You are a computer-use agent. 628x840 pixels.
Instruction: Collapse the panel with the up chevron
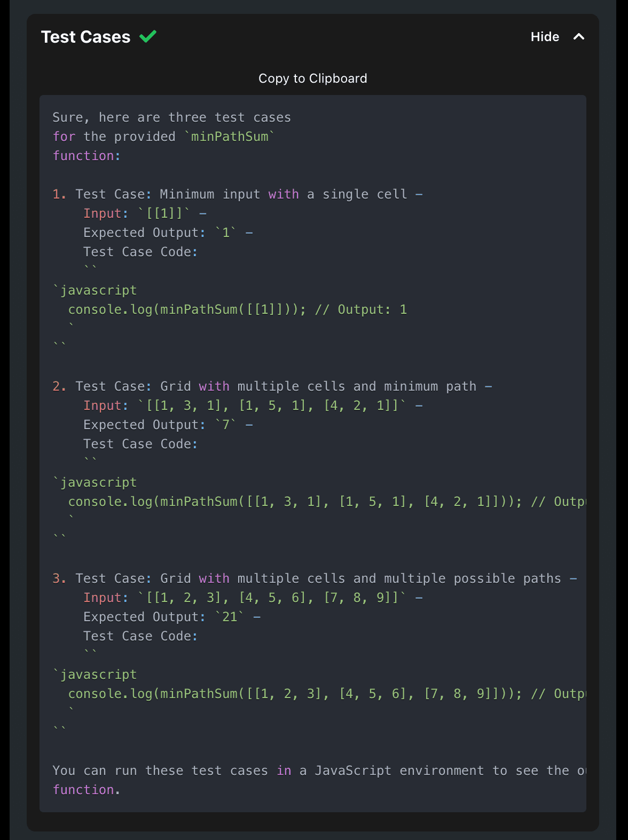point(578,37)
